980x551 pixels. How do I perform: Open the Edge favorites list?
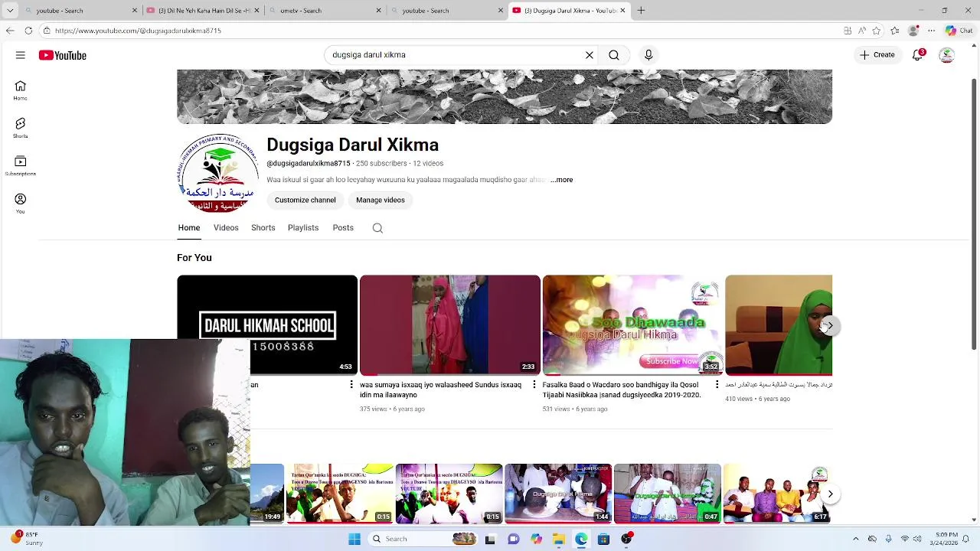tap(895, 31)
